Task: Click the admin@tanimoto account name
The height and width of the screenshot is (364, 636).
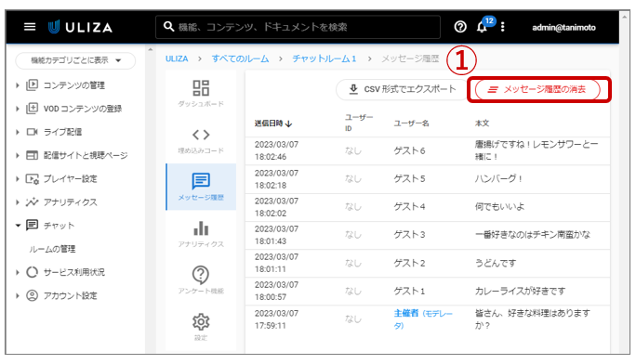Action: click(x=563, y=28)
